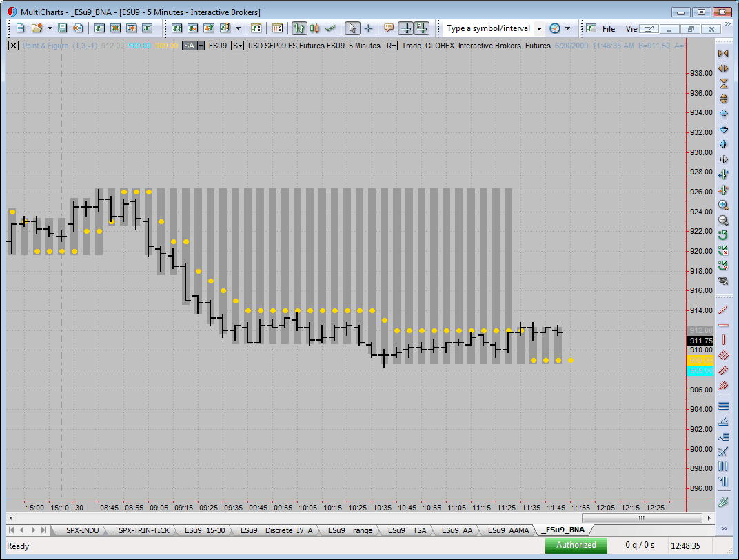Click the zoom in magnifier icon
This screenshot has height=560, width=739.
[723, 205]
